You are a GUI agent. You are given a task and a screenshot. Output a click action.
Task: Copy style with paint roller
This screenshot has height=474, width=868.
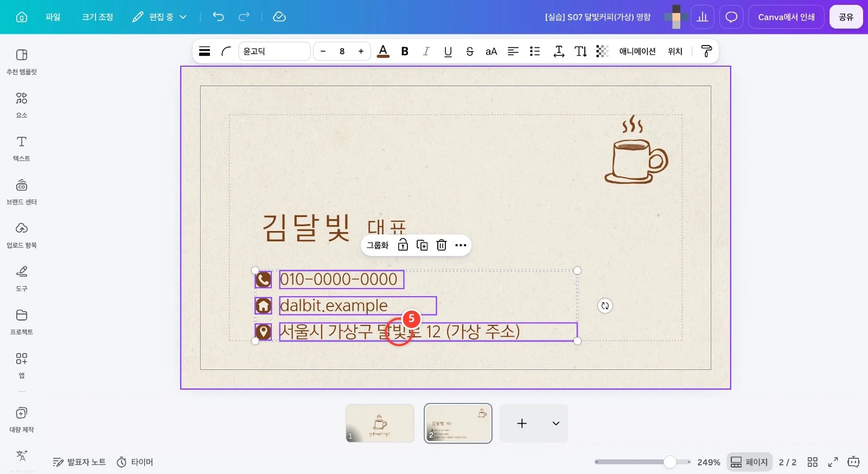click(x=706, y=51)
